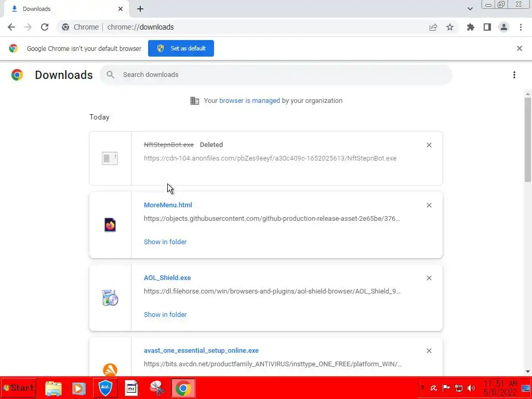
Task: Click the Chrome logo beside Downloads heading
Action: 17,75
